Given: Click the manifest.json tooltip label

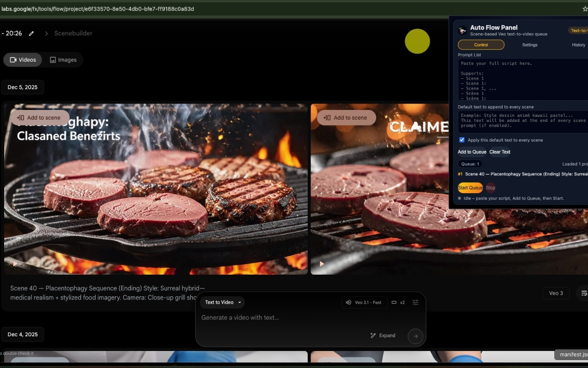Looking at the screenshot, I should [571, 355].
